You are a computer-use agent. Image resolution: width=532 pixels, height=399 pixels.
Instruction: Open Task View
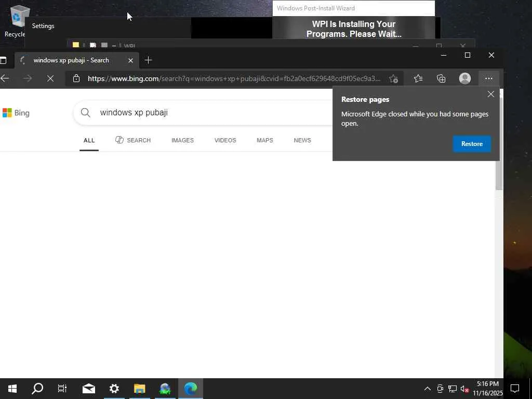[x=62, y=389]
